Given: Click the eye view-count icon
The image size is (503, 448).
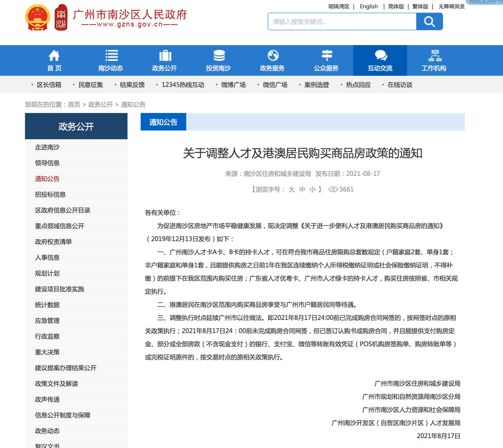Looking at the screenshot, I should tap(333, 189).
